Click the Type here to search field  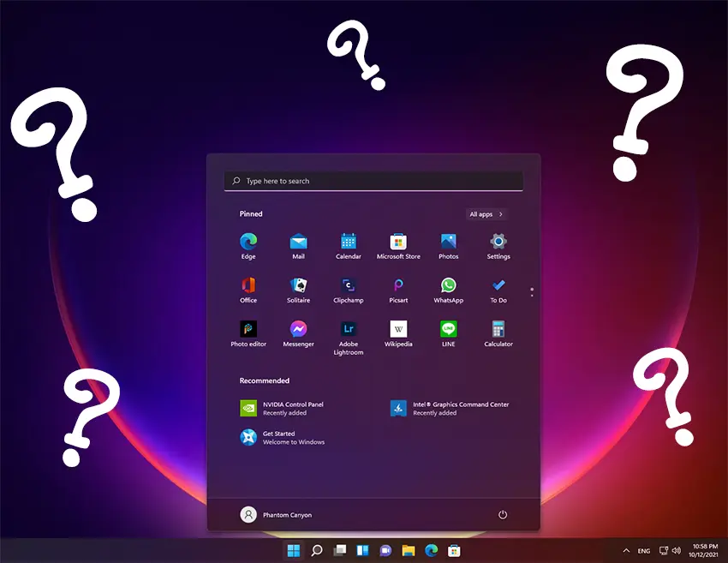tap(373, 181)
